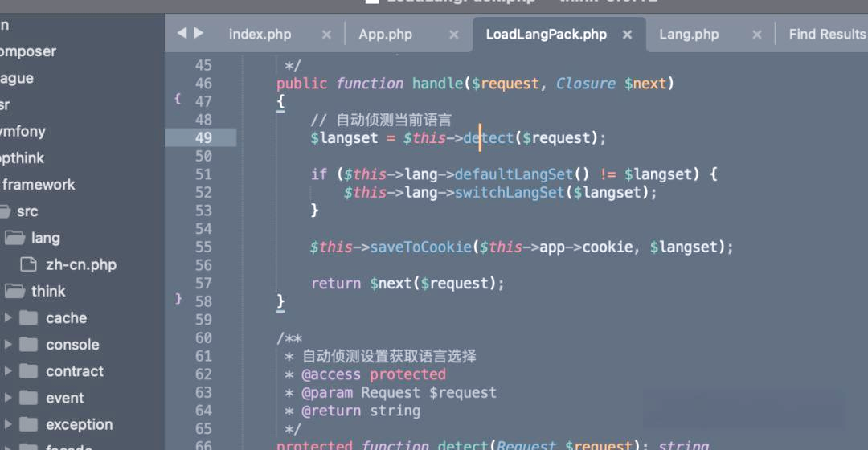868x450 pixels.
Task: Click the exception folder icon
Action: tap(28, 424)
